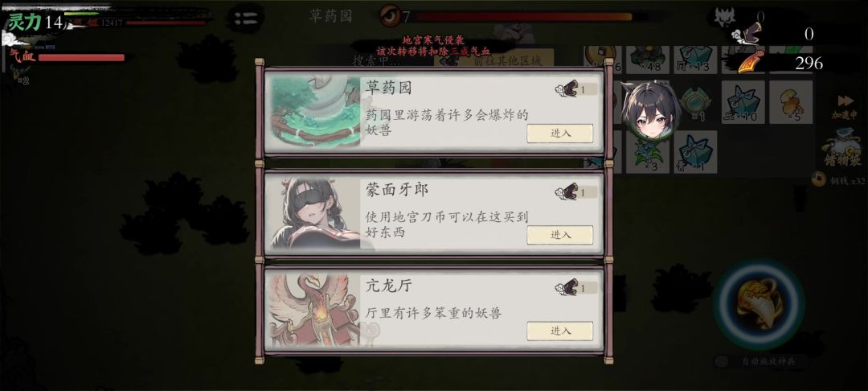
Task: Select the inventory item with ×48
Action: click(647, 60)
